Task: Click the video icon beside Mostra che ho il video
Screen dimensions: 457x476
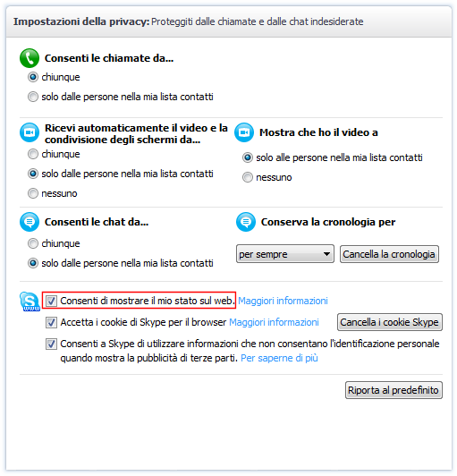Action: 244,132
